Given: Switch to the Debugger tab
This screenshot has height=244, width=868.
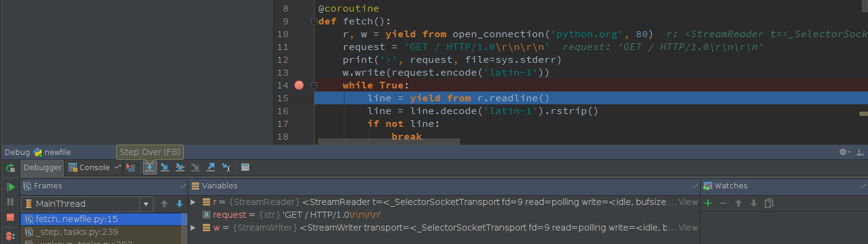Looking at the screenshot, I should 43,167.
